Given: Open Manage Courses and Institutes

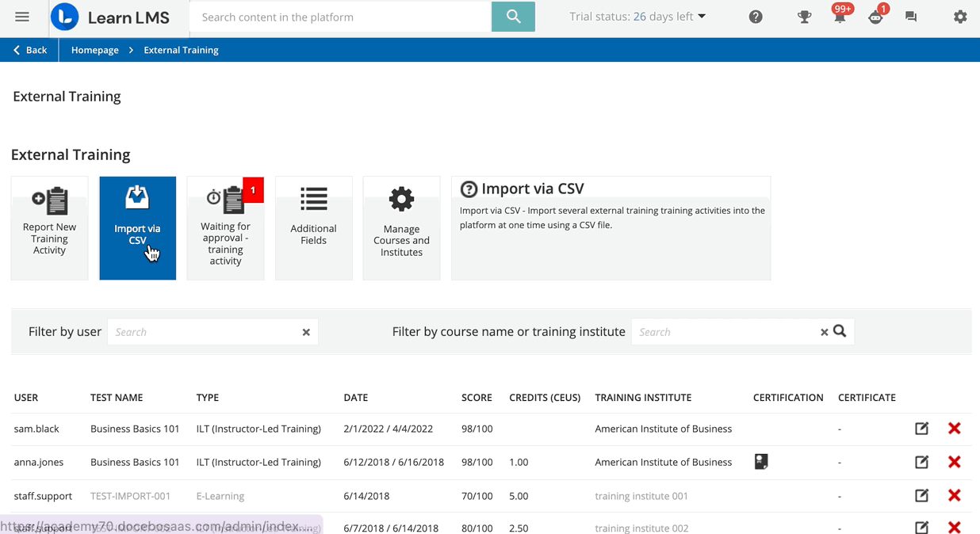Looking at the screenshot, I should tap(401, 228).
